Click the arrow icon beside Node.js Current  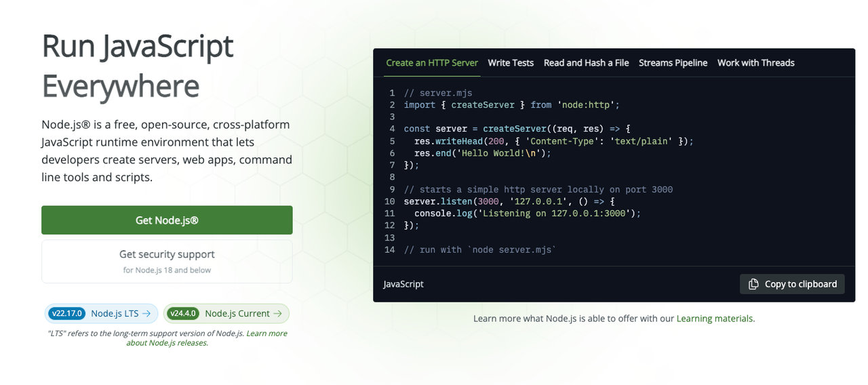pos(277,314)
